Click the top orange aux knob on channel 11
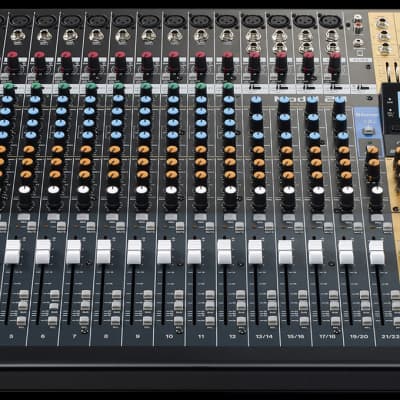 point(201,150)
